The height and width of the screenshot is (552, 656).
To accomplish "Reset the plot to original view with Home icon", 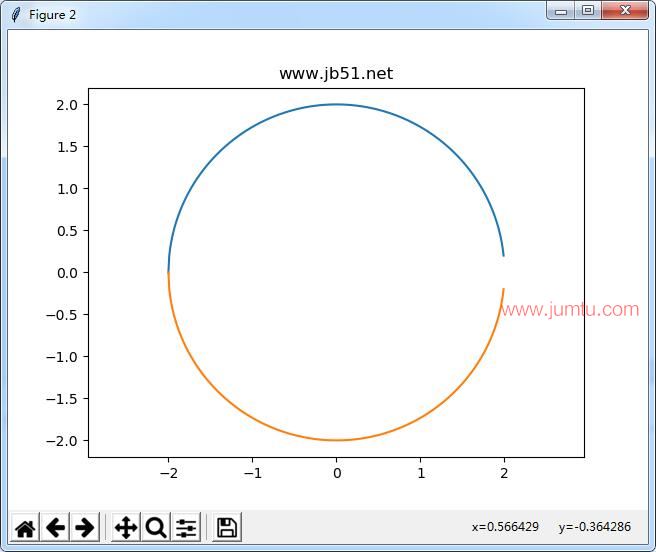I will [x=25, y=527].
